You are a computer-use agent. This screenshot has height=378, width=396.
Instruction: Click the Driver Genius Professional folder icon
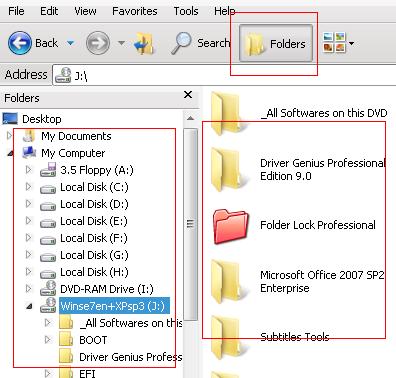point(229,169)
